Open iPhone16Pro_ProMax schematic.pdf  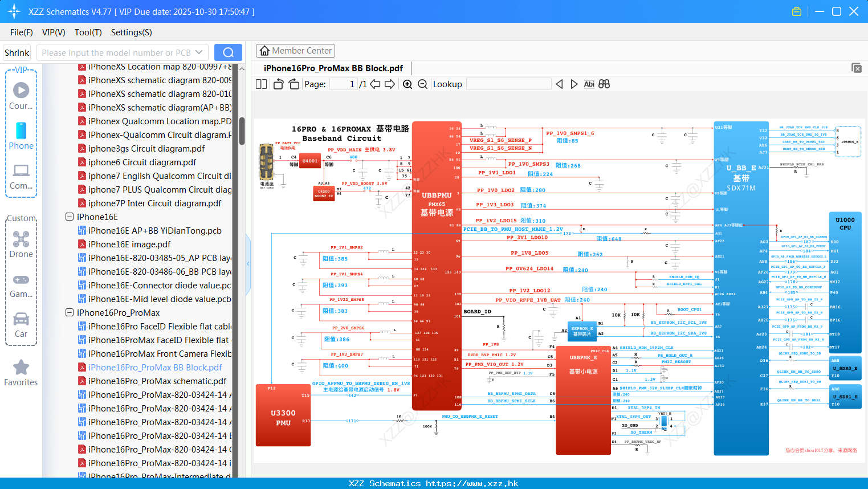pos(153,381)
